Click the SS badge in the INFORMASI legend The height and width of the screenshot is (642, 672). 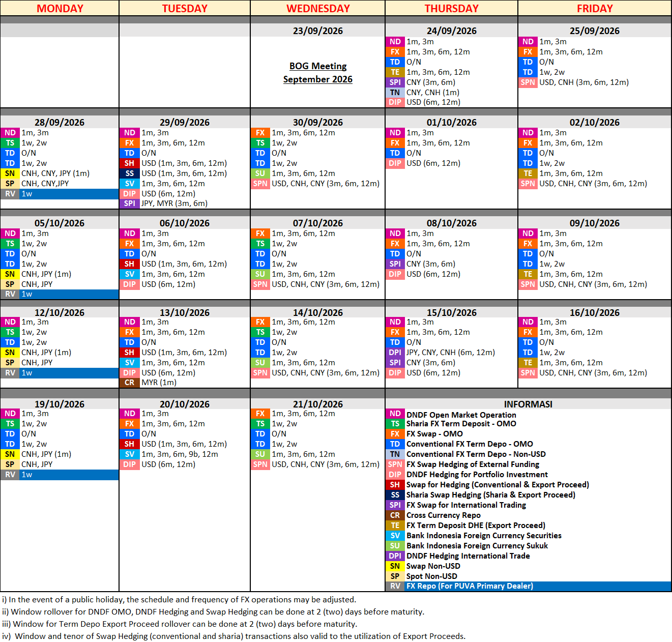click(395, 495)
